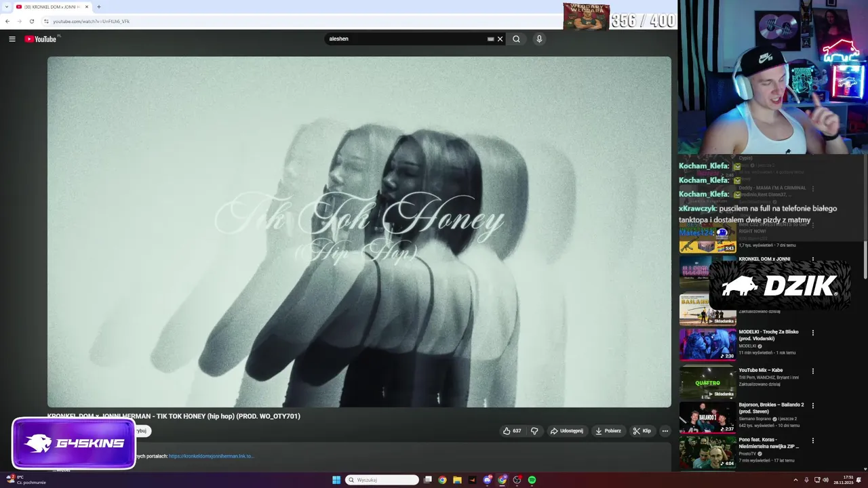Open the on-screen keyboard icon in search
The image size is (868, 488).
point(490,39)
